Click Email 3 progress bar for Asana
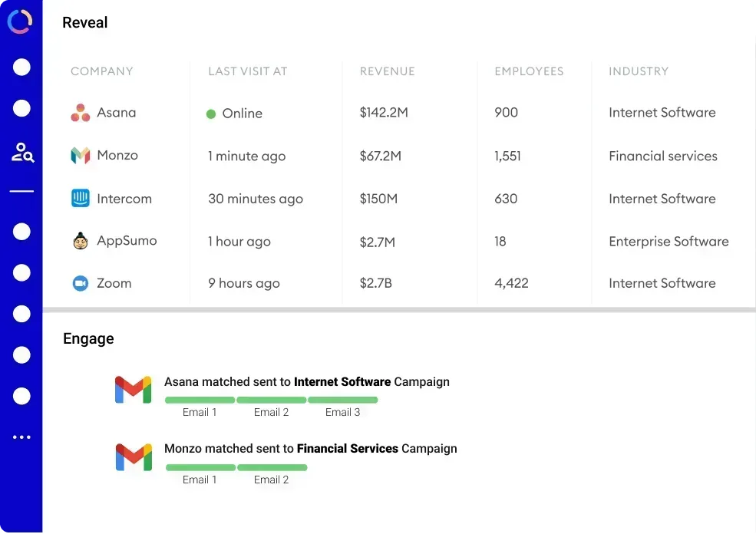The image size is (756, 534). click(342, 400)
